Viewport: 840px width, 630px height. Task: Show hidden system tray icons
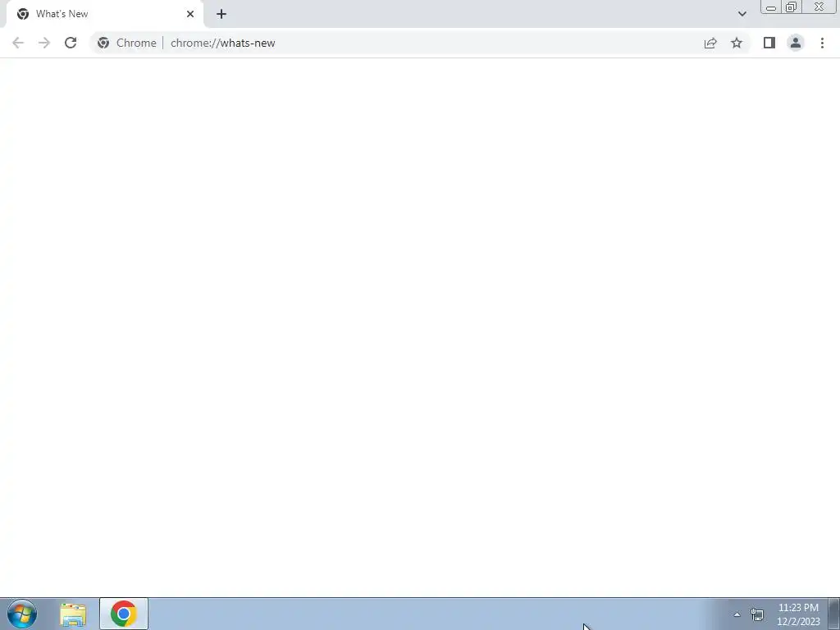737,614
